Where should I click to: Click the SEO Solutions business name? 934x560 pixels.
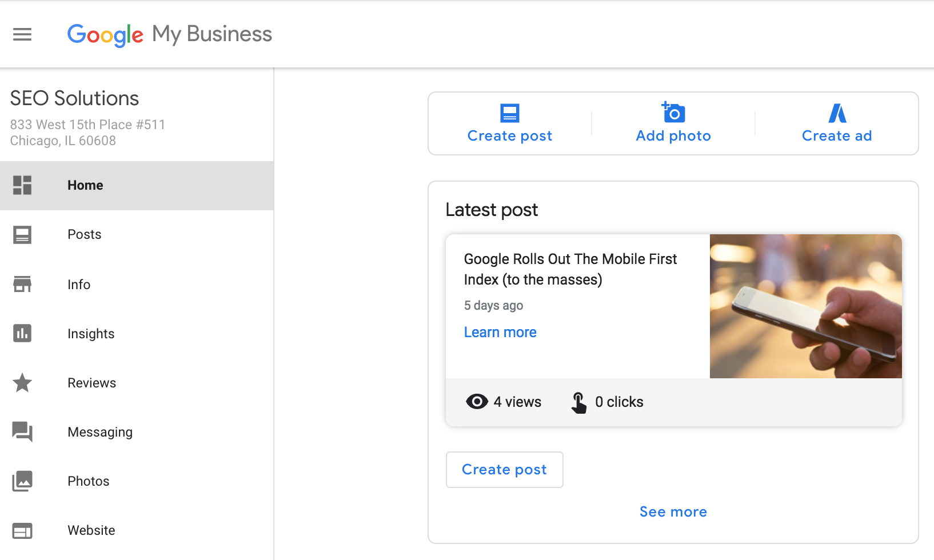(x=74, y=98)
